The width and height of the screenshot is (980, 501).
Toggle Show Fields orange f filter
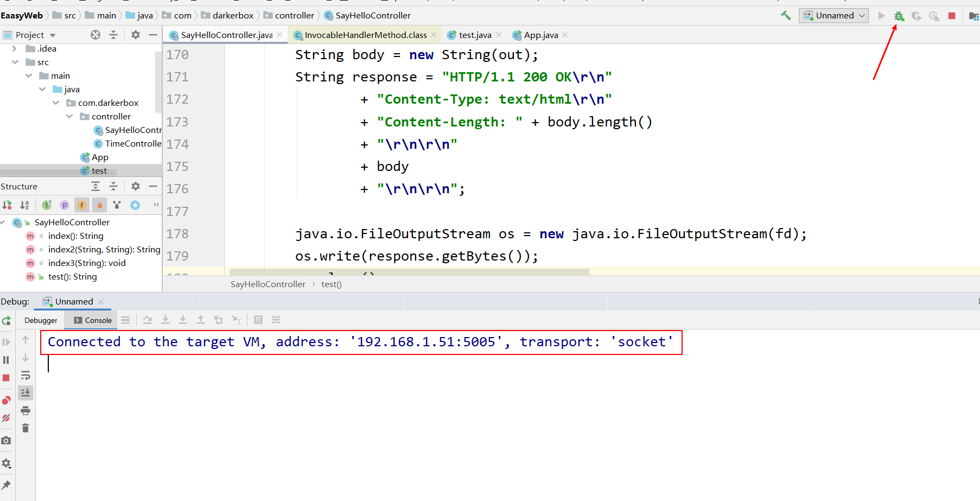click(x=82, y=205)
